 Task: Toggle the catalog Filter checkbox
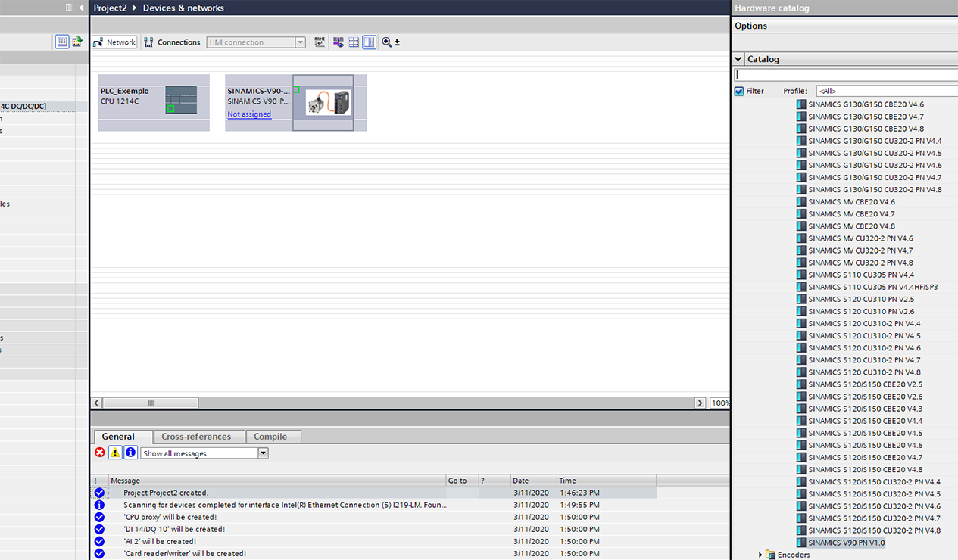(x=739, y=91)
